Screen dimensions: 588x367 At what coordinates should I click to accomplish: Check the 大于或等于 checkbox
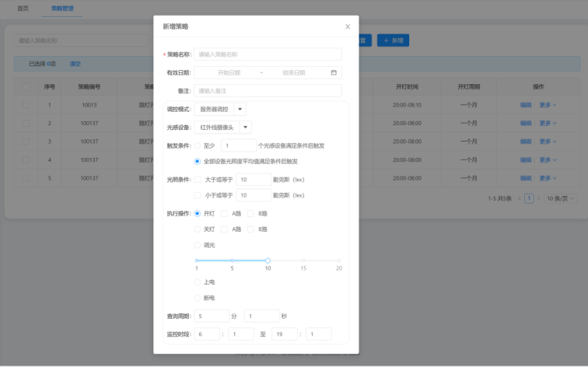tap(198, 180)
